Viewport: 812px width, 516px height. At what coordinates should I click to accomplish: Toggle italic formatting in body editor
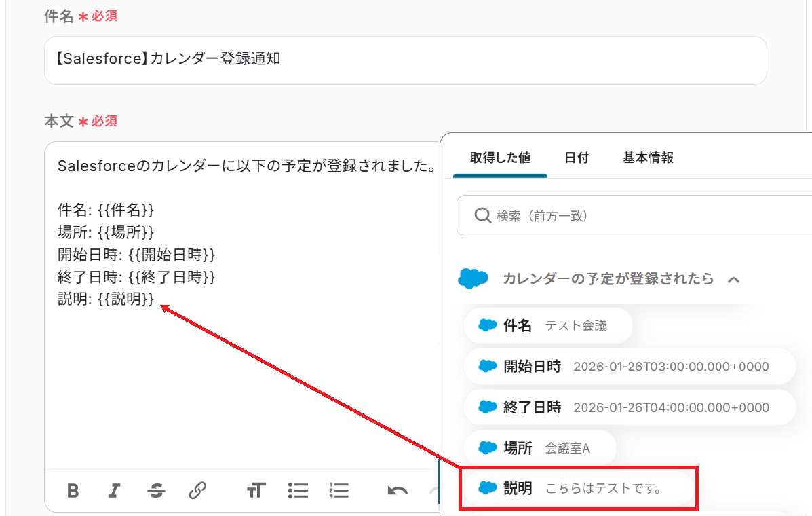point(114,490)
